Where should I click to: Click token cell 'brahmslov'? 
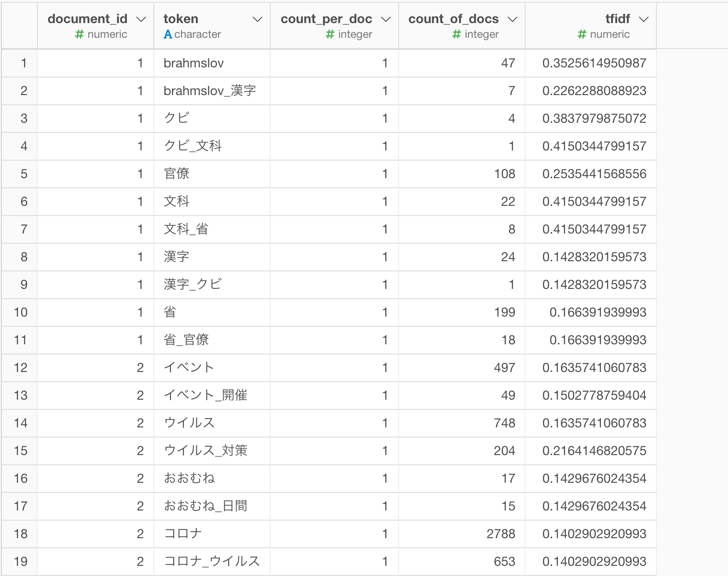coord(212,63)
